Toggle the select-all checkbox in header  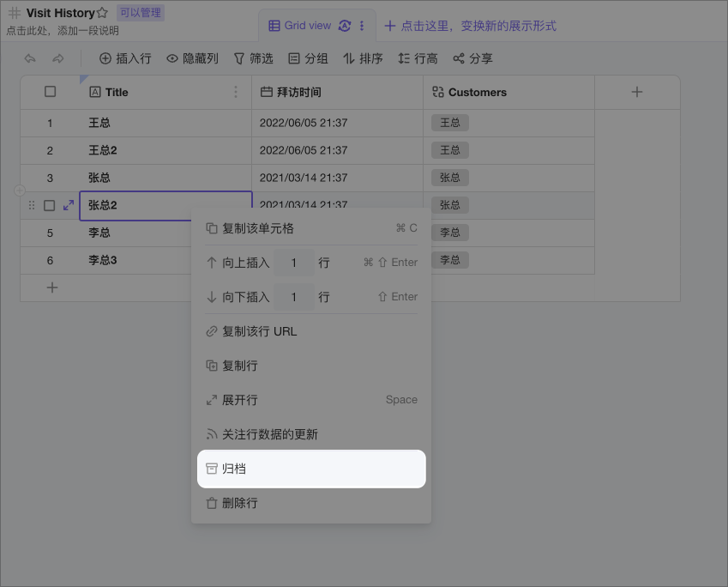50,92
